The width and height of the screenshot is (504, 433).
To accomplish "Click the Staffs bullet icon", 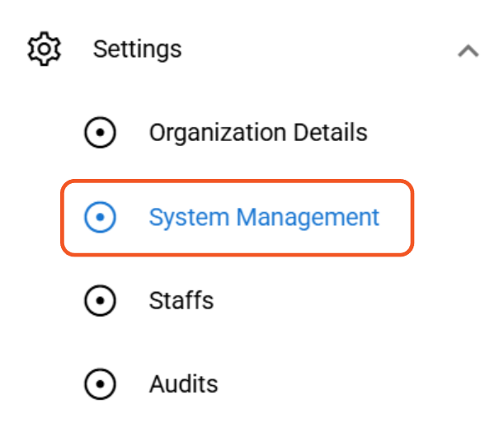I will (101, 301).
